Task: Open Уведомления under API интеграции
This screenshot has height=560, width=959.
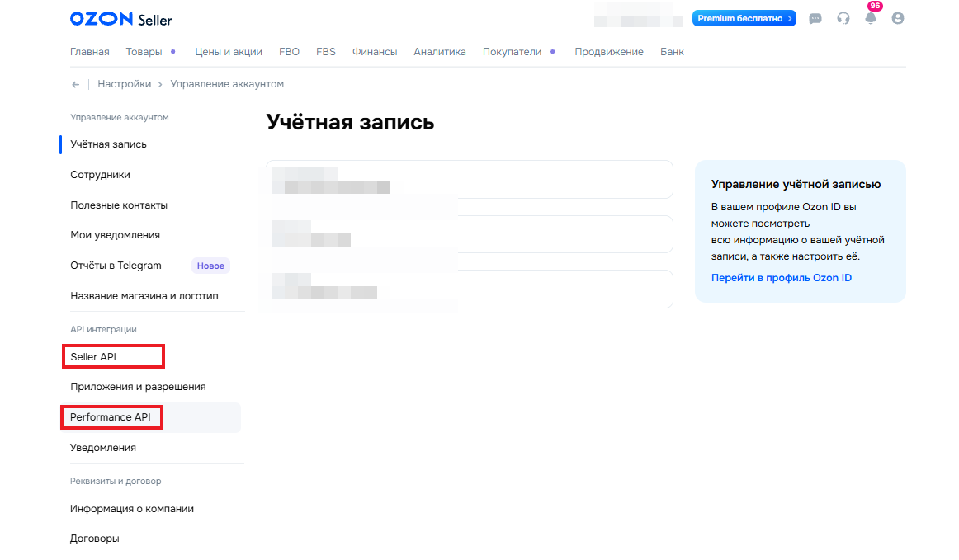Action: (x=102, y=448)
